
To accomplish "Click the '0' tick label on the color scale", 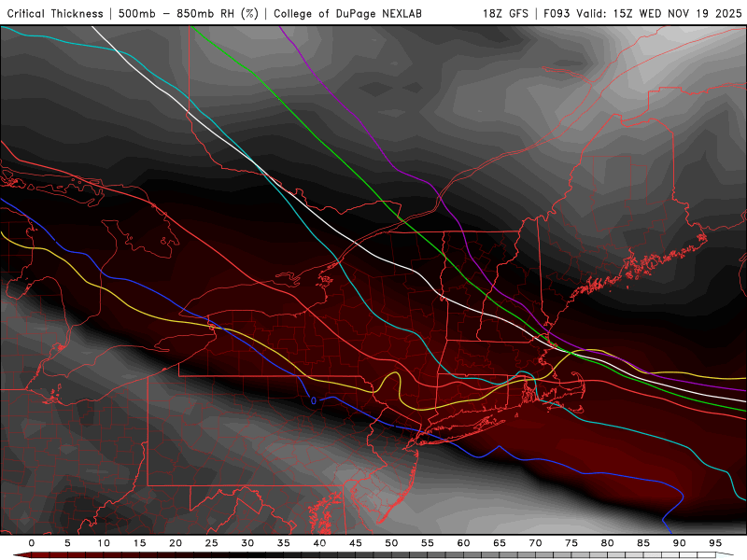I will [x=32, y=543].
